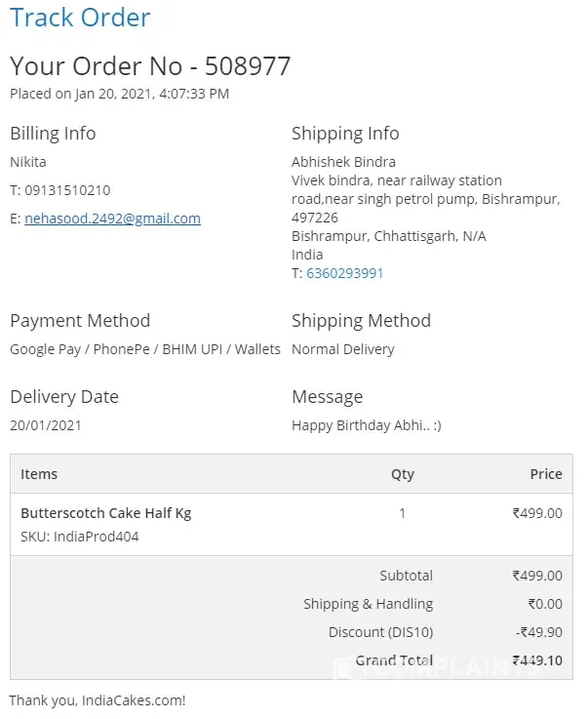Click the Track Order page heading
Screen dimensions: 588x719
point(80,18)
